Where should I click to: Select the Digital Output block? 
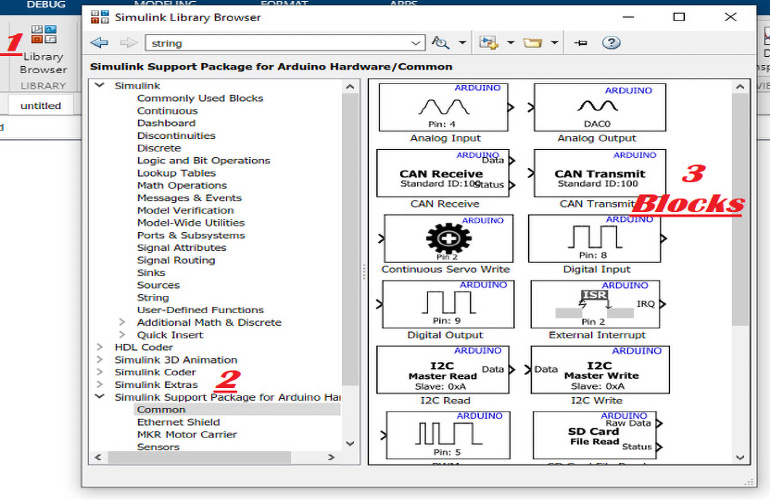(447, 304)
